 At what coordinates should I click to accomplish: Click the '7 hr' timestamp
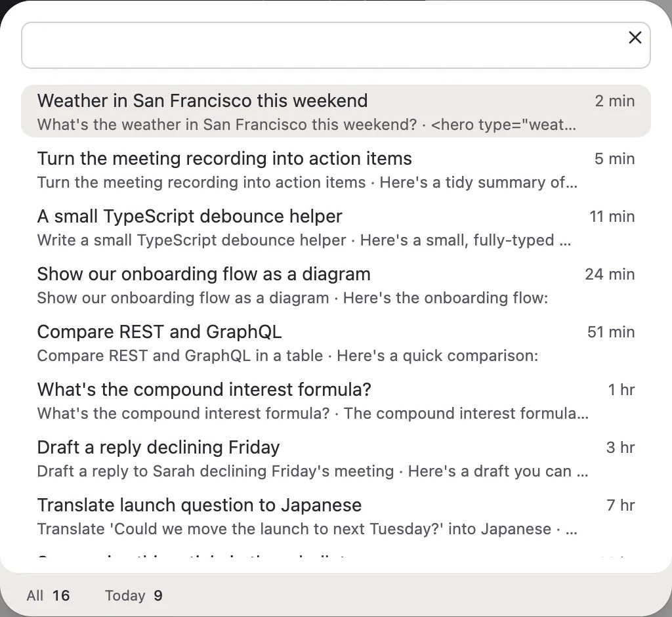[621, 505]
